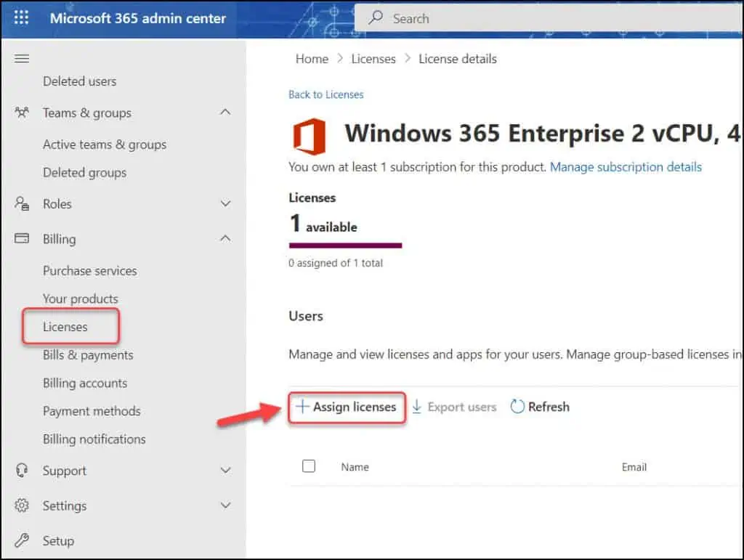Click the Export users button
The height and width of the screenshot is (560, 744).
pos(454,406)
